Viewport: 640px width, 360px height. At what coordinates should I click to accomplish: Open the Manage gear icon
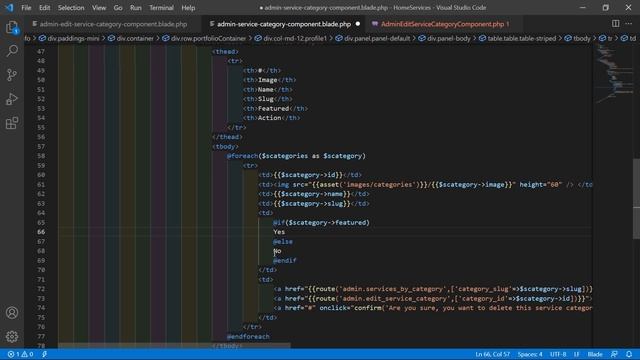(x=12, y=336)
